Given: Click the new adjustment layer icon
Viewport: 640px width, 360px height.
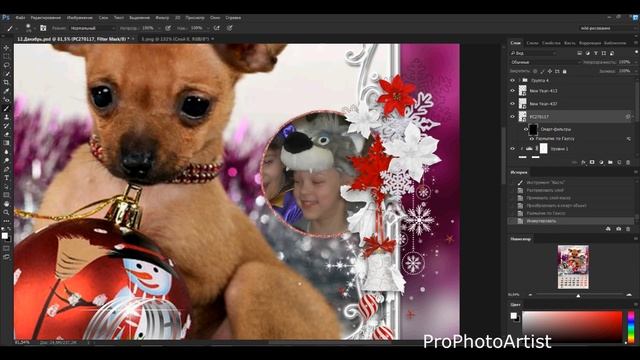Looking at the screenshot, I should 601,162.
